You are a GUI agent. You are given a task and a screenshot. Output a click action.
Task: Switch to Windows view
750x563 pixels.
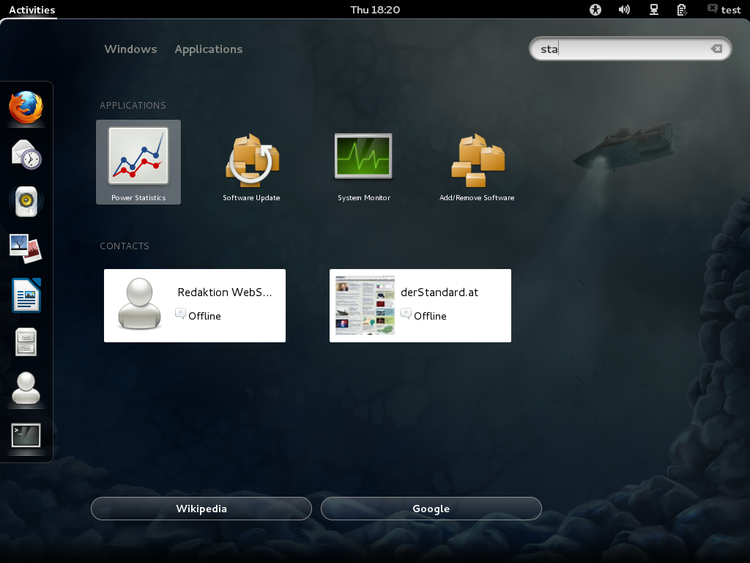tap(130, 49)
